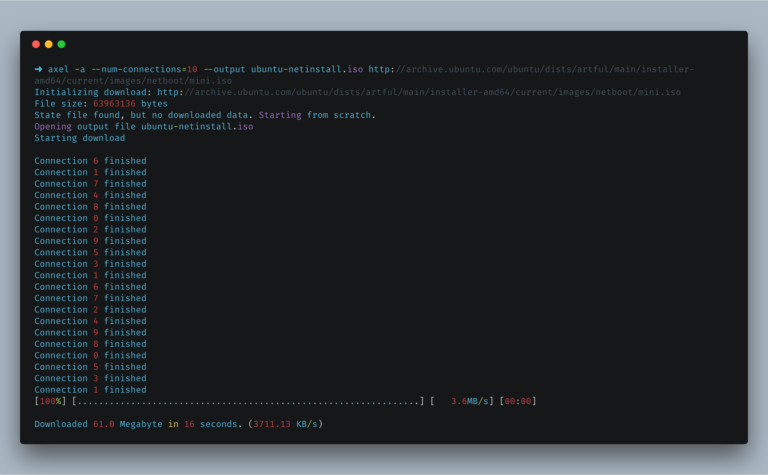The image size is (768, 475).
Task: Click the "3.6MB/s" speed indicator
Action: [470, 401]
